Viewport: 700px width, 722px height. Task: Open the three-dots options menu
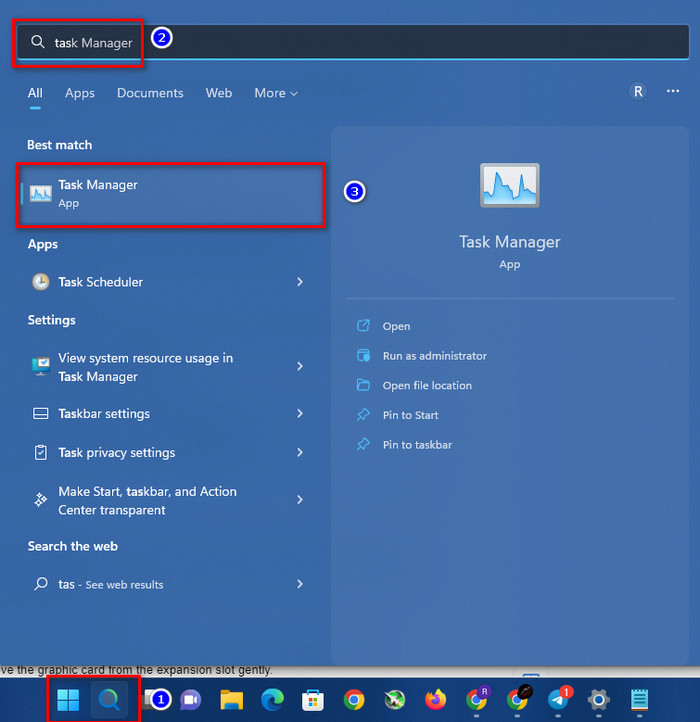pos(673,91)
